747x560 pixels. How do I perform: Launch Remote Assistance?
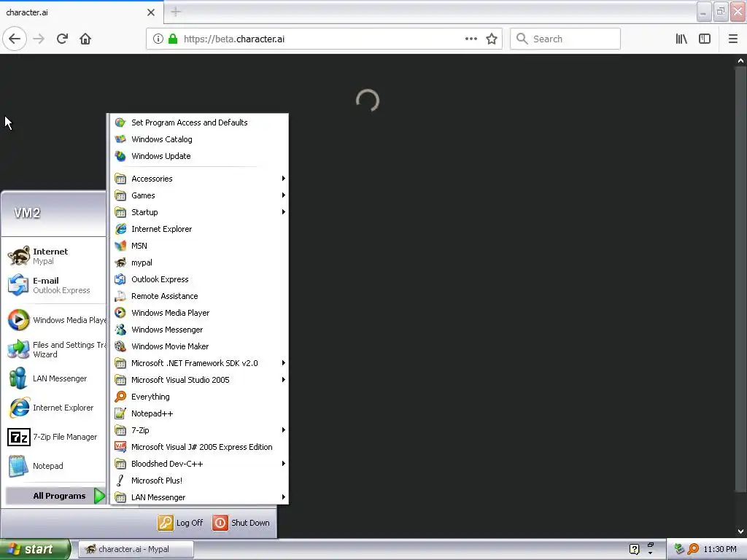[x=199, y=296]
